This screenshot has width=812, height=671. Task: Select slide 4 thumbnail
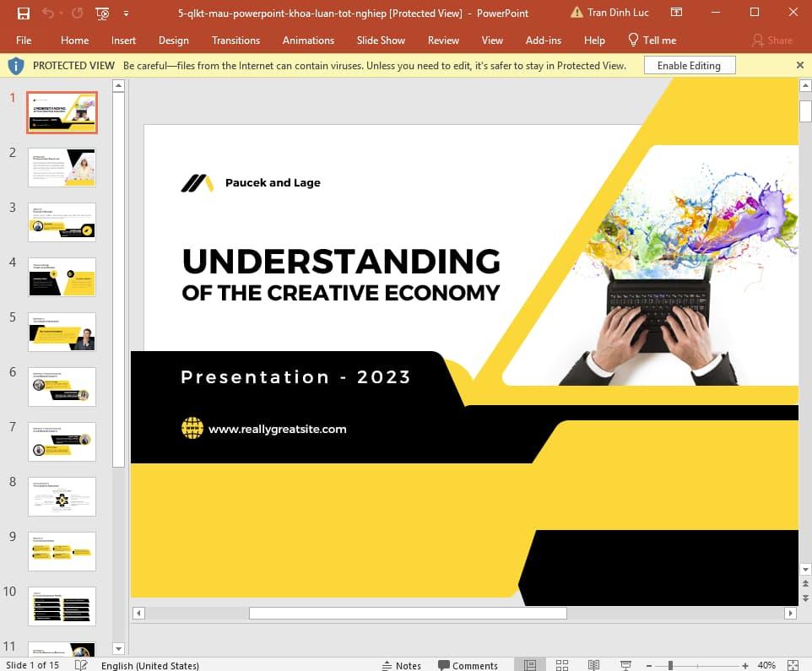click(62, 277)
